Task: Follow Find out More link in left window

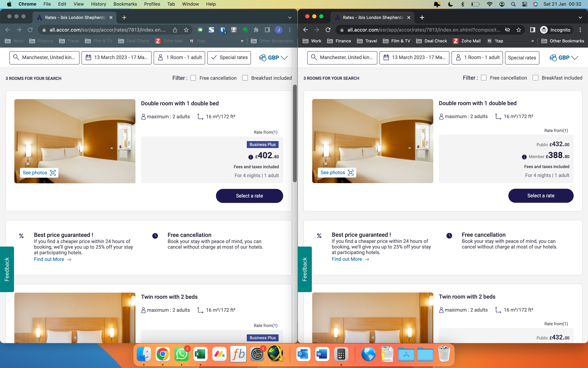Action: click(x=52, y=259)
